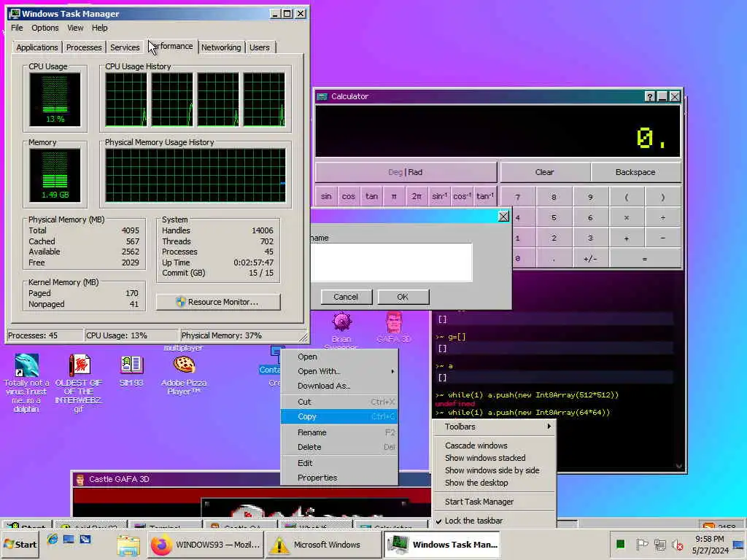Open the clock showing 9:58 PM

pyautogui.click(x=710, y=544)
